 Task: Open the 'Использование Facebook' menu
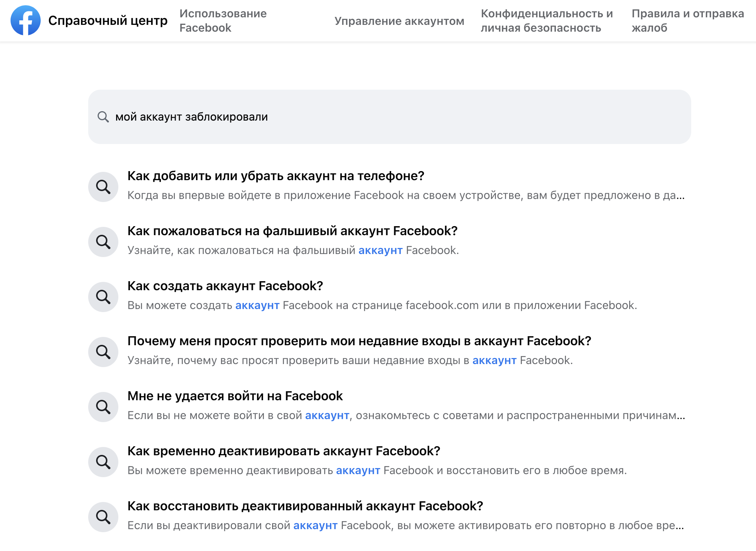[223, 21]
